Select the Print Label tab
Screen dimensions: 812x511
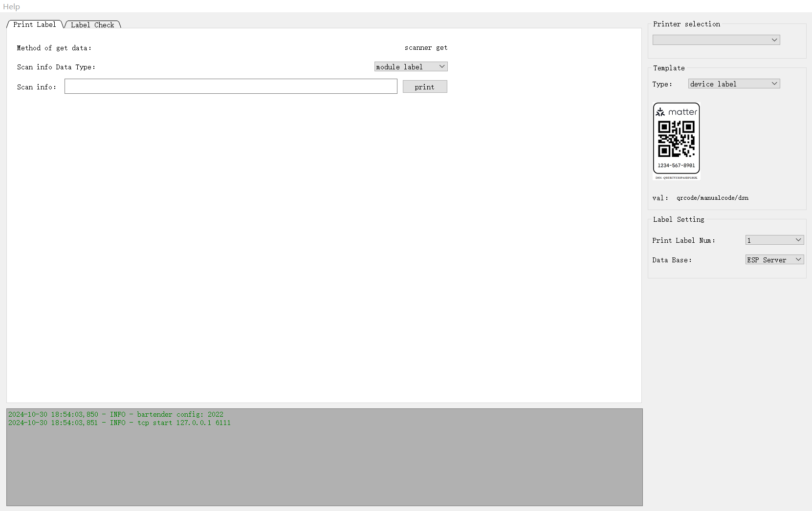coord(34,24)
